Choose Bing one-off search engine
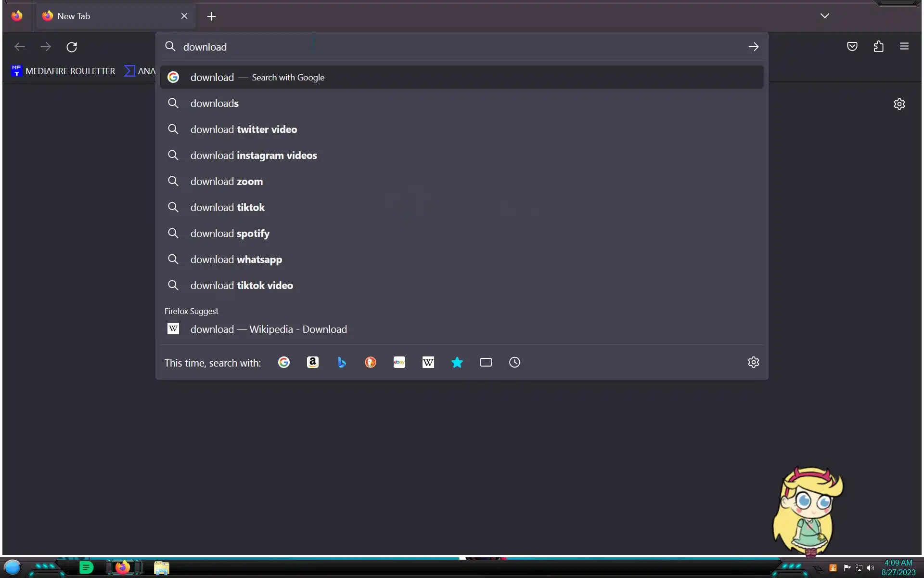Image resolution: width=924 pixels, height=578 pixels. tap(342, 362)
